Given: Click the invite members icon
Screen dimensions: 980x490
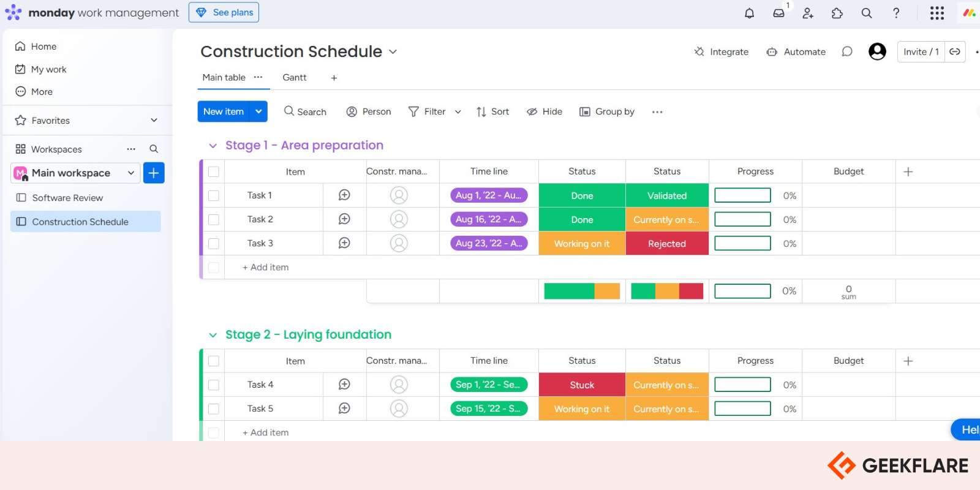Looking at the screenshot, I should coord(808,13).
